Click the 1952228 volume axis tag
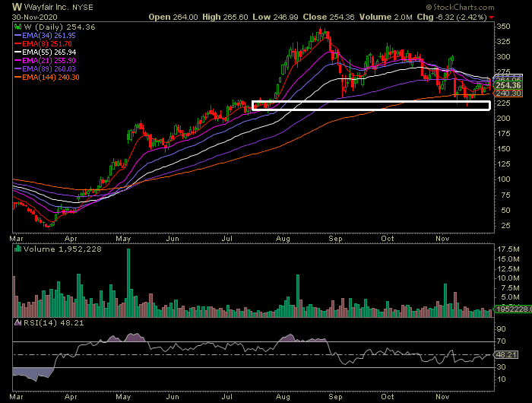The height and width of the screenshot is (403, 532). point(513,309)
